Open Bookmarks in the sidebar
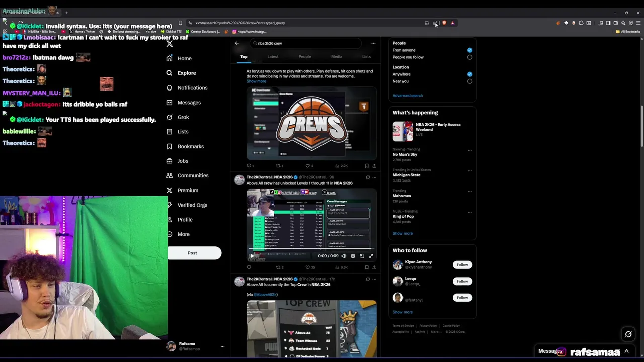644x362 pixels. 185,146
